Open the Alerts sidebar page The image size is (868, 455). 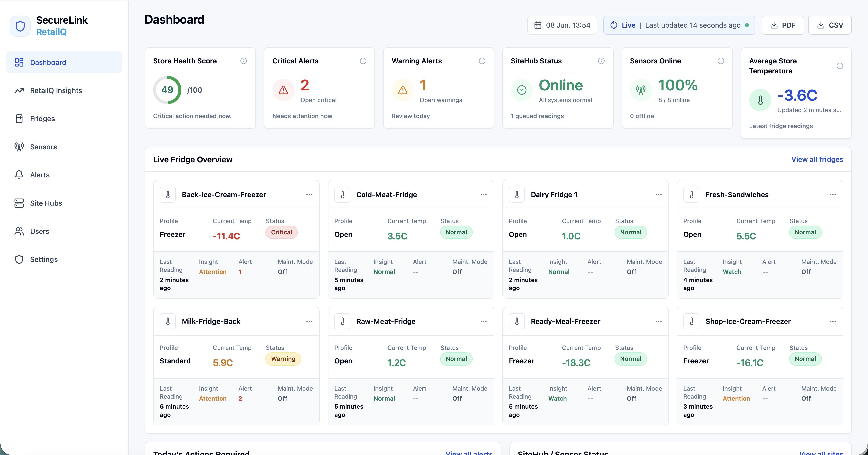click(x=64, y=175)
